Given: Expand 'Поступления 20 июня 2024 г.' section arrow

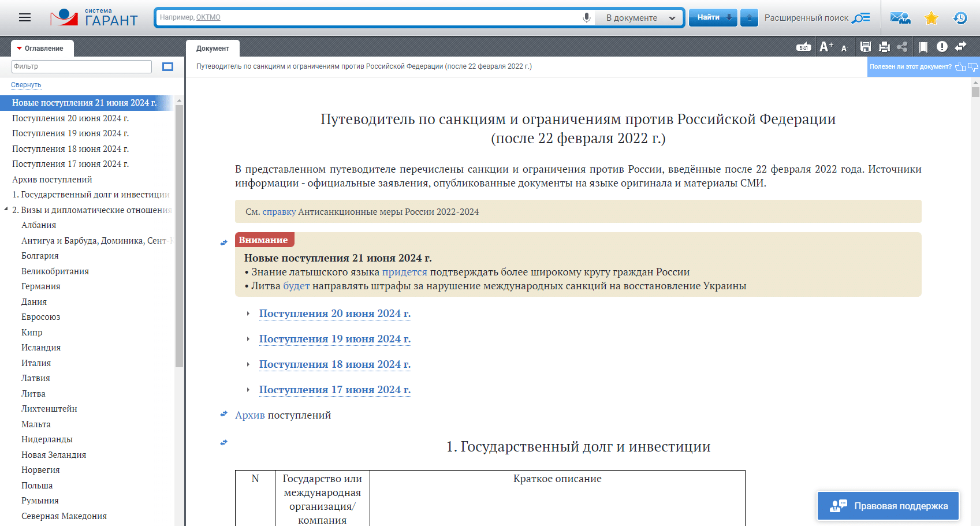Looking at the screenshot, I should (248, 314).
